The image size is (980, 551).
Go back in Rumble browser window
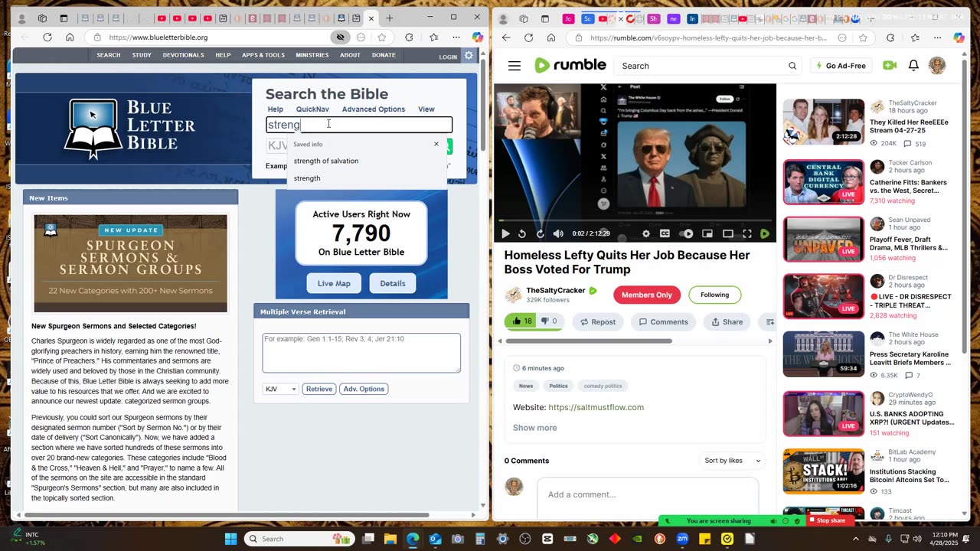(506, 37)
